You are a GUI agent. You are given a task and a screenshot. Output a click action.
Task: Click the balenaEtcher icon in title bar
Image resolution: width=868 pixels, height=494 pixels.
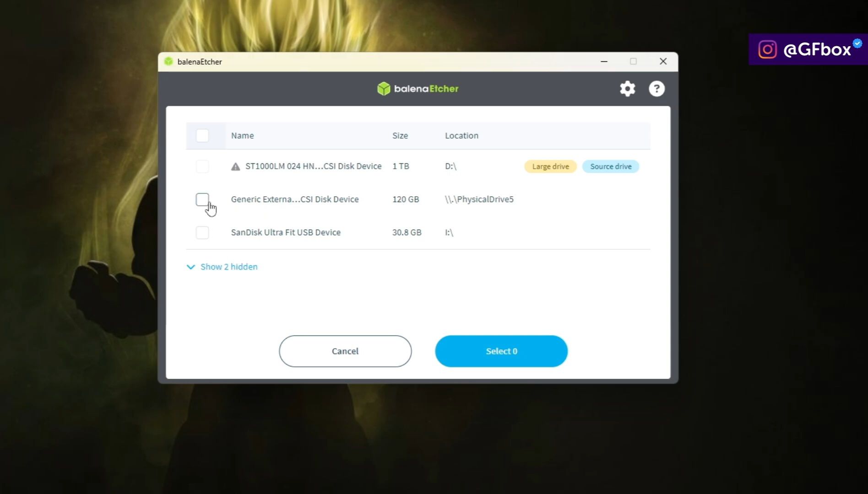pyautogui.click(x=168, y=61)
